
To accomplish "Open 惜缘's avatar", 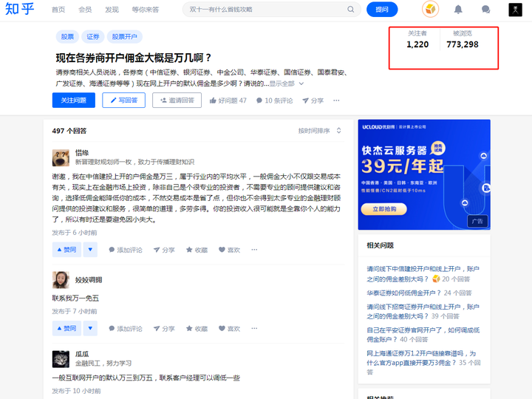I will pyautogui.click(x=61, y=157).
